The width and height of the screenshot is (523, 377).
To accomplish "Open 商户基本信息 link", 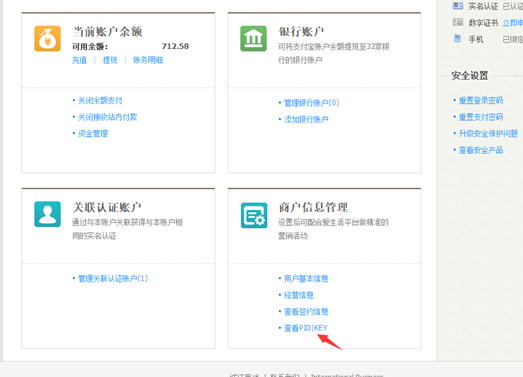I will click(x=306, y=279).
